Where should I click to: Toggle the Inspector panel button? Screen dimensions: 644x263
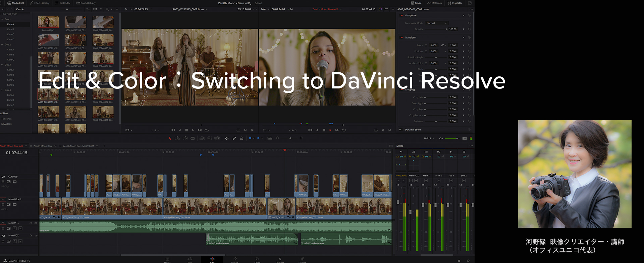tap(455, 3)
